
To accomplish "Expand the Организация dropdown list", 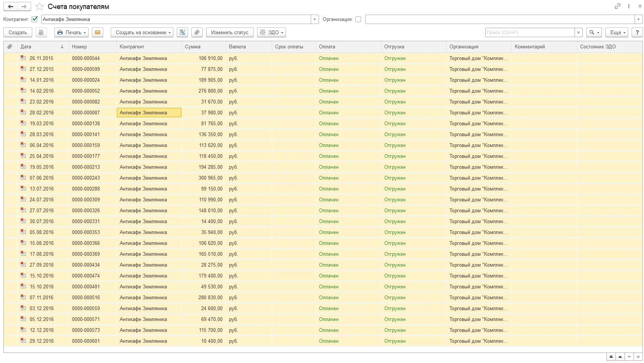I will (x=638, y=19).
